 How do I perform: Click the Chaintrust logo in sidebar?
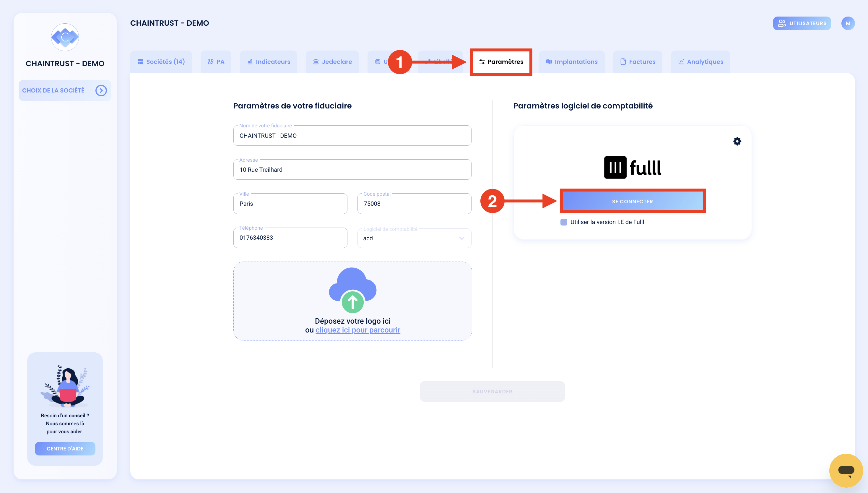[65, 37]
